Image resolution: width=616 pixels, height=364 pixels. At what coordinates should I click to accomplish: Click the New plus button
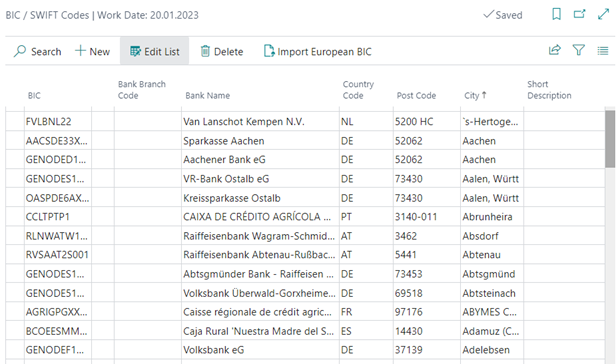pyautogui.click(x=92, y=51)
